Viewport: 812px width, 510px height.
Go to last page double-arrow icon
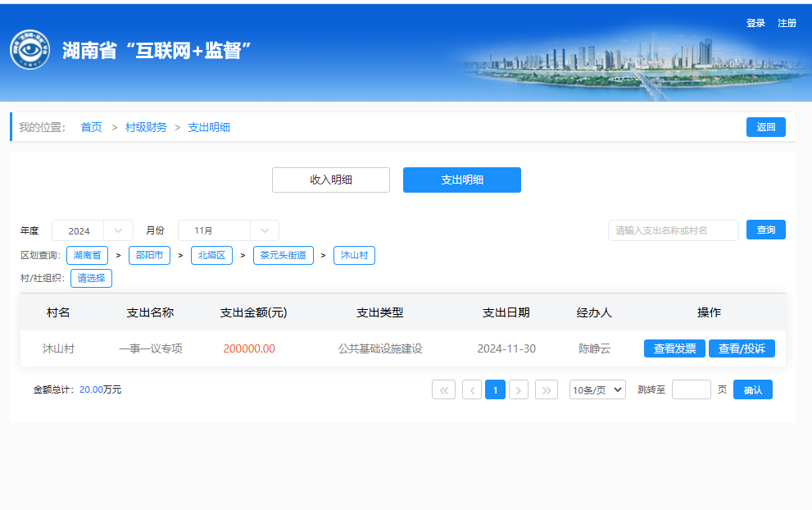(547, 389)
